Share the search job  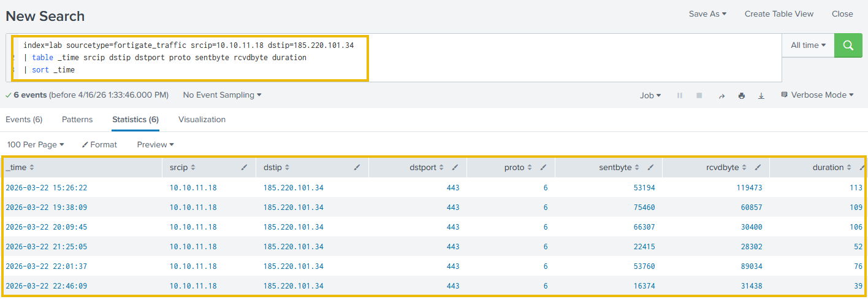tap(721, 96)
